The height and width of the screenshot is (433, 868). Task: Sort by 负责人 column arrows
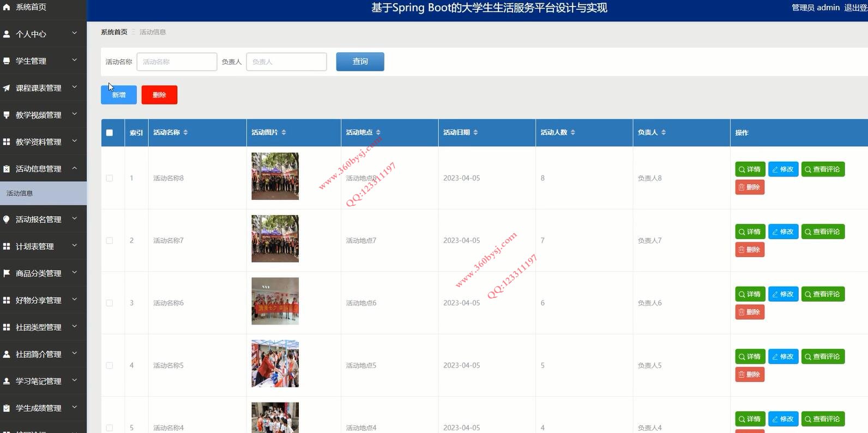(664, 132)
